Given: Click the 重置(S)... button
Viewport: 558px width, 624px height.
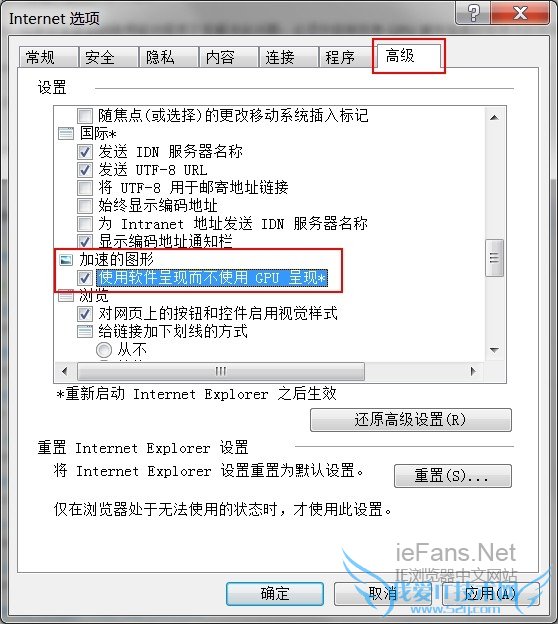Looking at the screenshot, I should point(453,476).
